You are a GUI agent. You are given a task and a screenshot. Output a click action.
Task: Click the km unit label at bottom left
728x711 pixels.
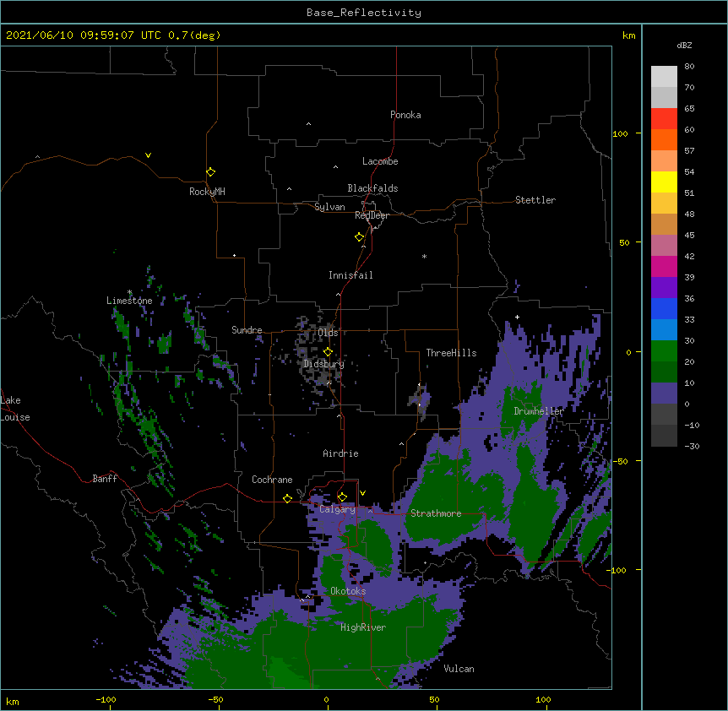click(13, 702)
